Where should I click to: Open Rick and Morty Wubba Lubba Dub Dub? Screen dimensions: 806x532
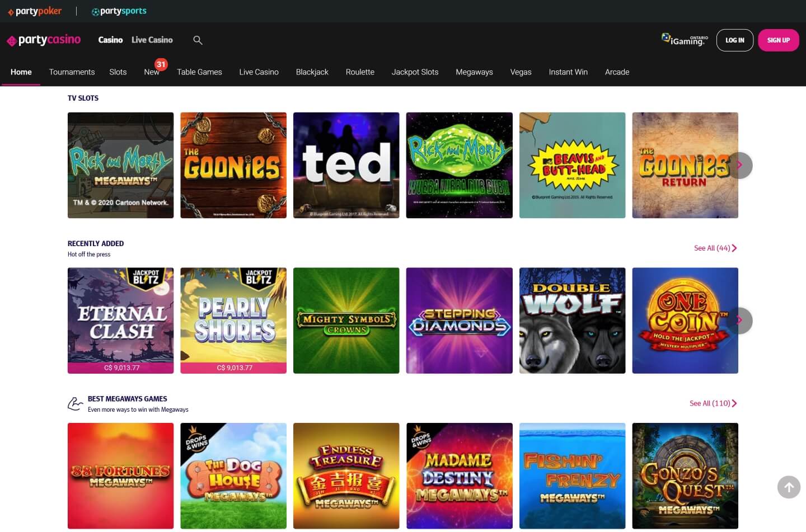[460, 165]
